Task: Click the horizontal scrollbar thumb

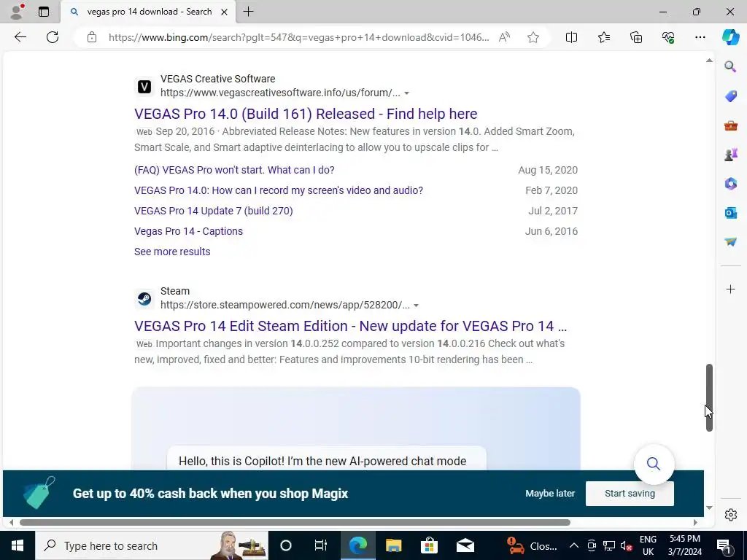Action: tap(295, 522)
